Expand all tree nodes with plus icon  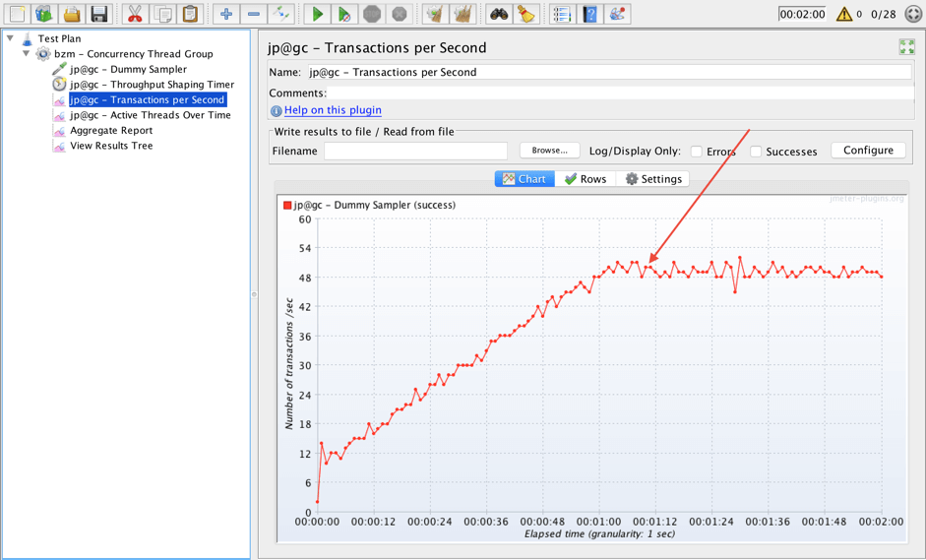(x=225, y=14)
